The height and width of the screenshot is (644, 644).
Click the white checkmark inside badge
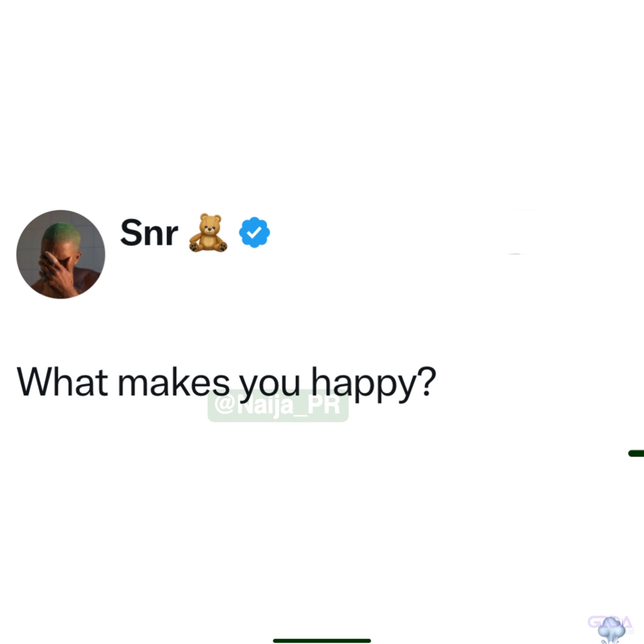(x=254, y=232)
